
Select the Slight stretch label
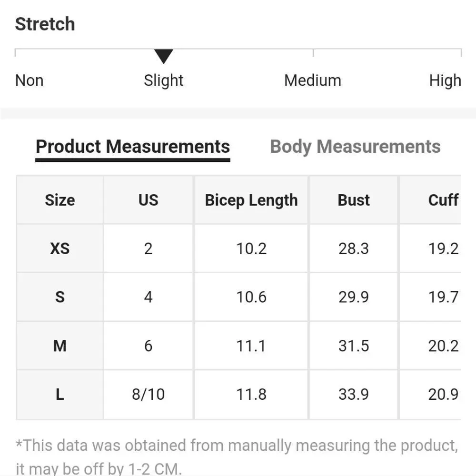[163, 80]
